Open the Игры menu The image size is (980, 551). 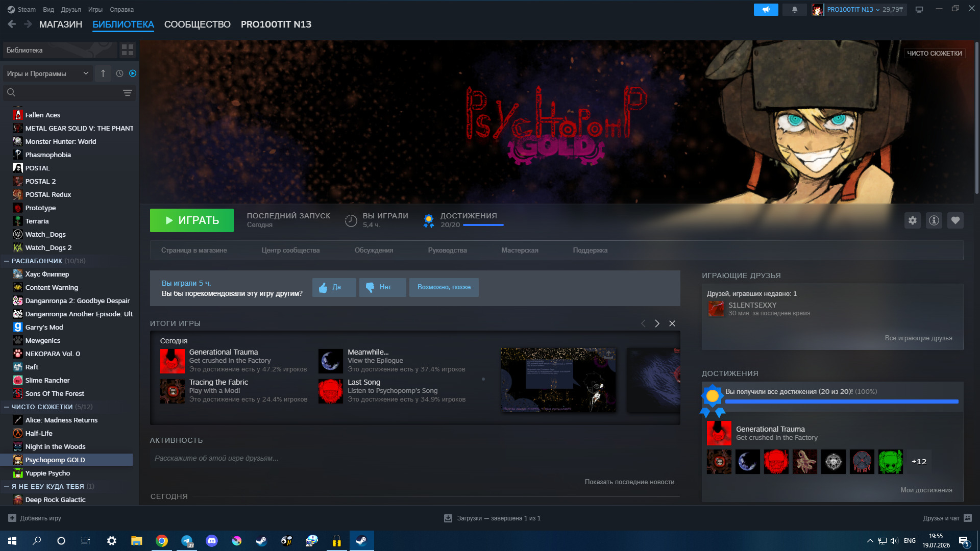click(95, 10)
